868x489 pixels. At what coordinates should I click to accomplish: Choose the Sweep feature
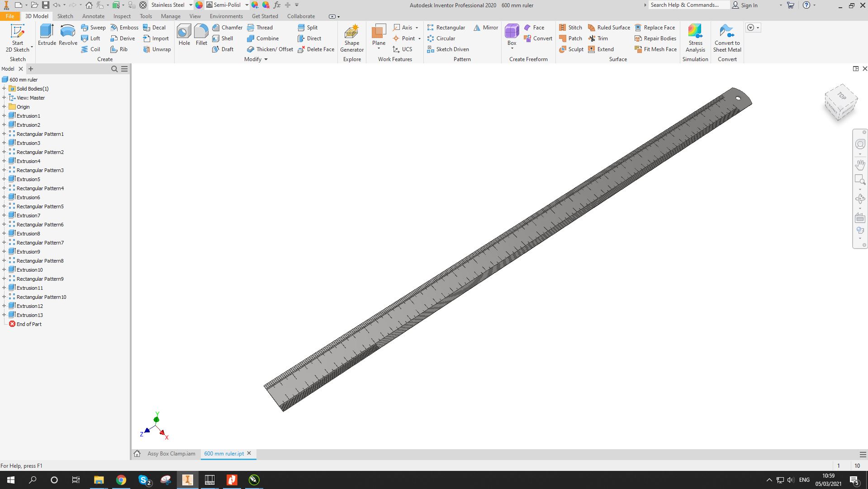click(93, 28)
